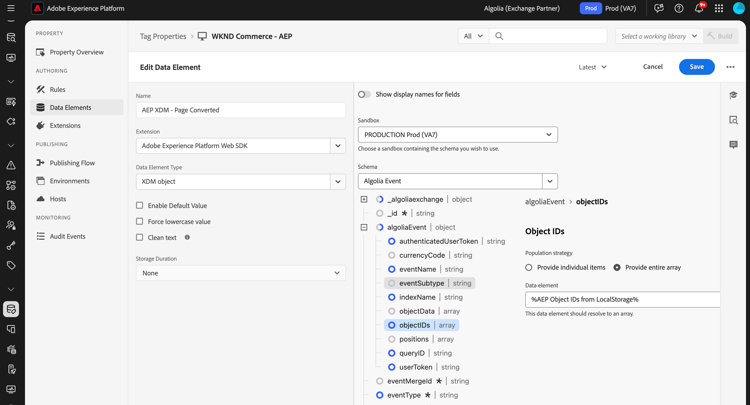Open the Storage Duration dropdown
The width and height of the screenshot is (750, 405).
241,273
